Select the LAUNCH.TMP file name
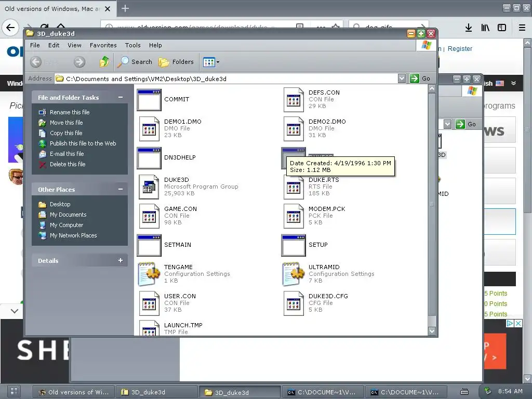This screenshot has height=399, width=532. coord(183,325)
